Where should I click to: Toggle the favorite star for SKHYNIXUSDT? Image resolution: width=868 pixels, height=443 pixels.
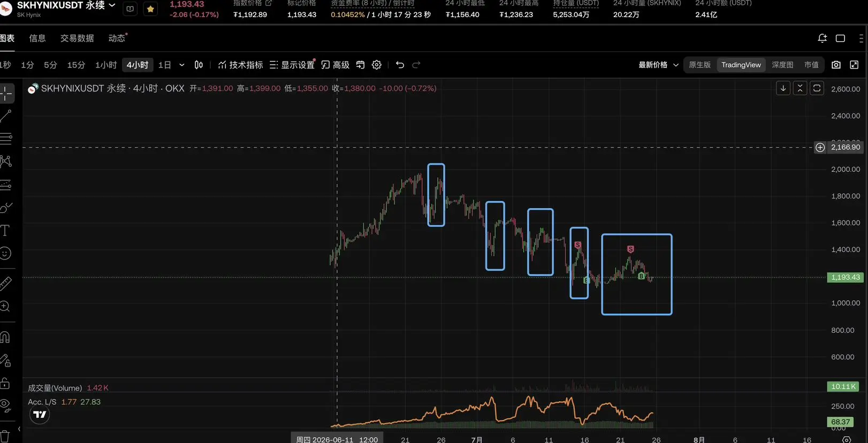coord(150,9)
